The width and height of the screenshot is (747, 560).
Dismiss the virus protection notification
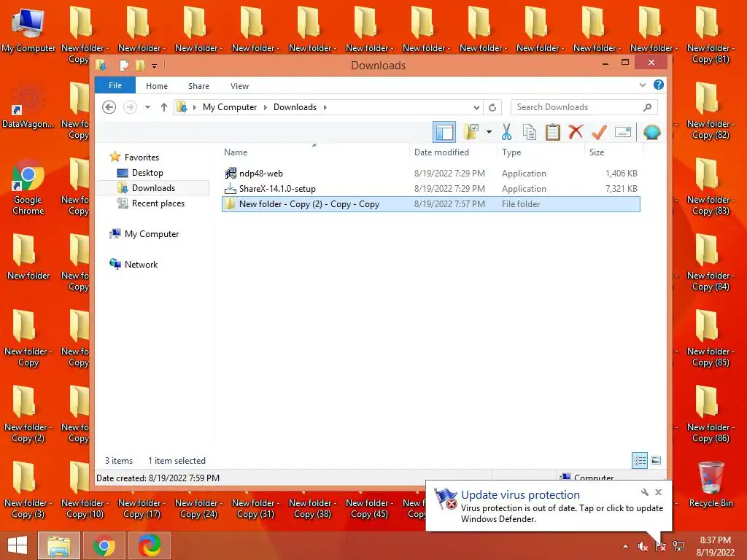tap(659, 492)
